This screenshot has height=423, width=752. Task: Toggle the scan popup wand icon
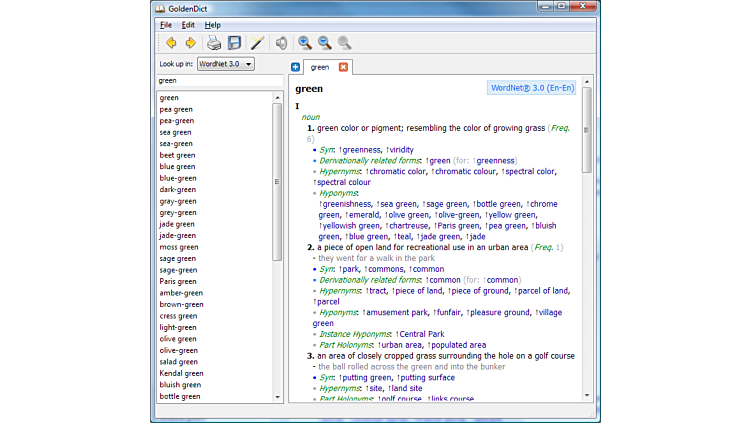pyautogui.click(x=257, y=43)
